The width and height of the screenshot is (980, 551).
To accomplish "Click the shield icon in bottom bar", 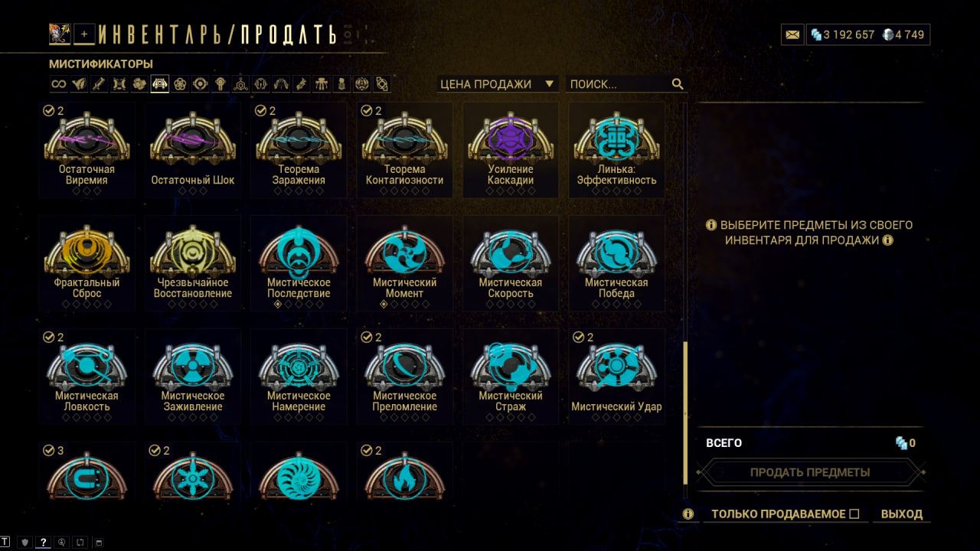I will click(24, 543).
